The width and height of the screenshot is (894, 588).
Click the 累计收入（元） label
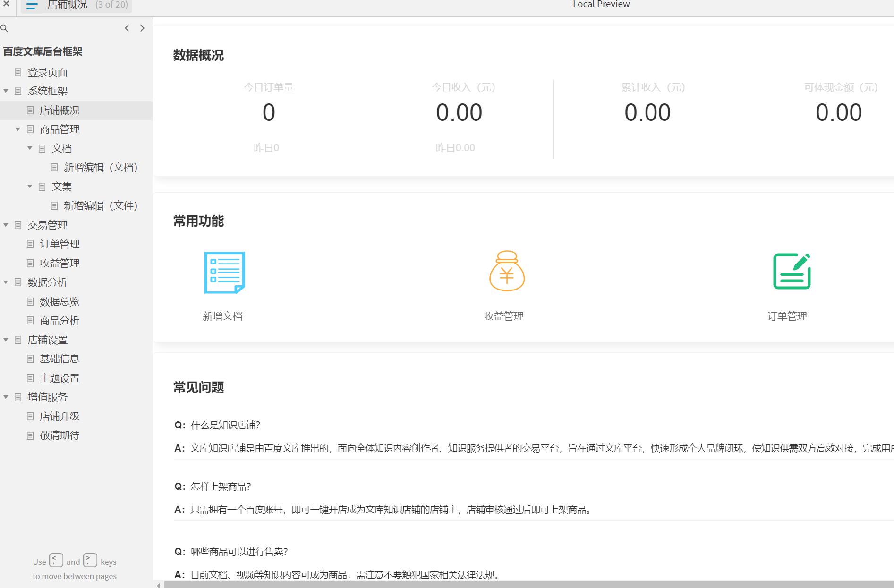pyautogui.click(x=653, y=87)
